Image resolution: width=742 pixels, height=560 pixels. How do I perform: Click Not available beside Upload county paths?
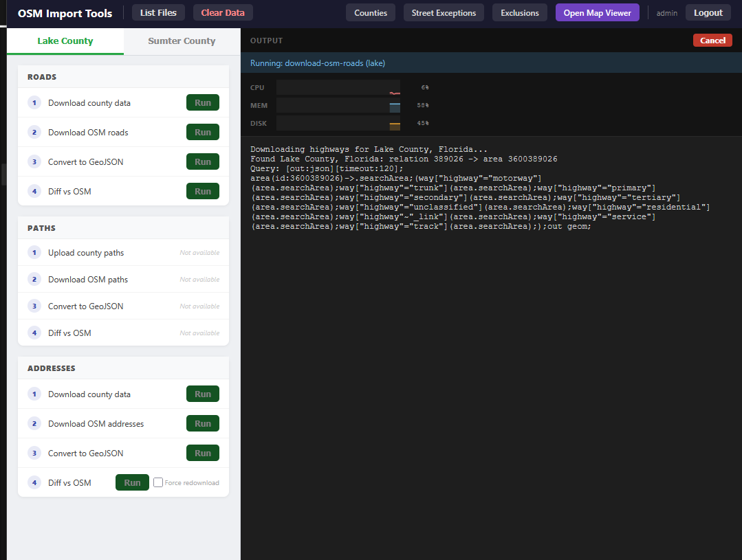(199, 253)
